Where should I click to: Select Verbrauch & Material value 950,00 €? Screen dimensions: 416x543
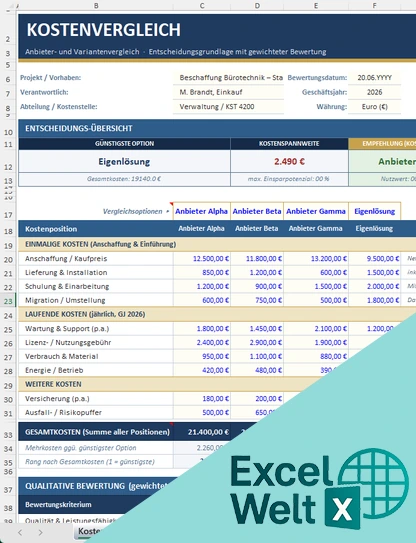click(202, 356)
